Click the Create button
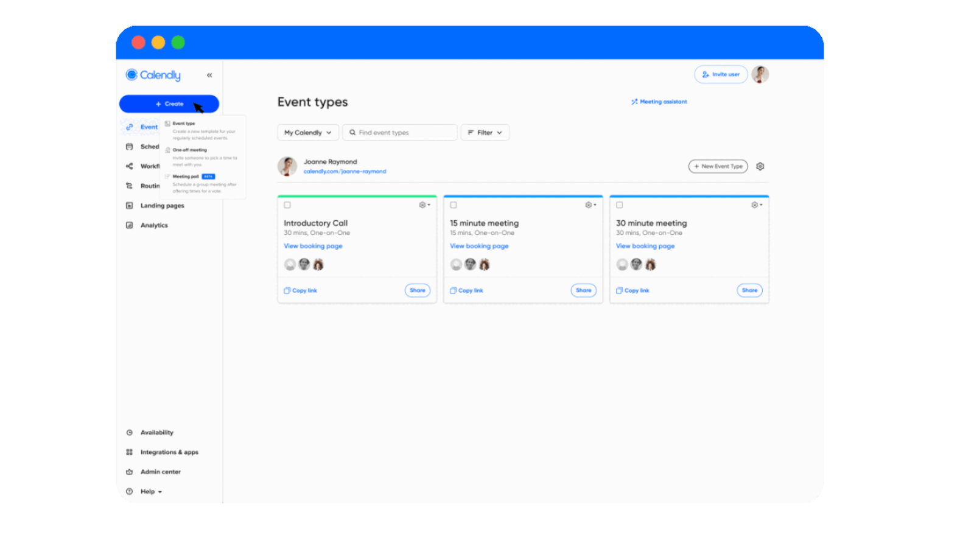Image resolution: width=974 pixels, height=560 pixels. tap(169, 104)
